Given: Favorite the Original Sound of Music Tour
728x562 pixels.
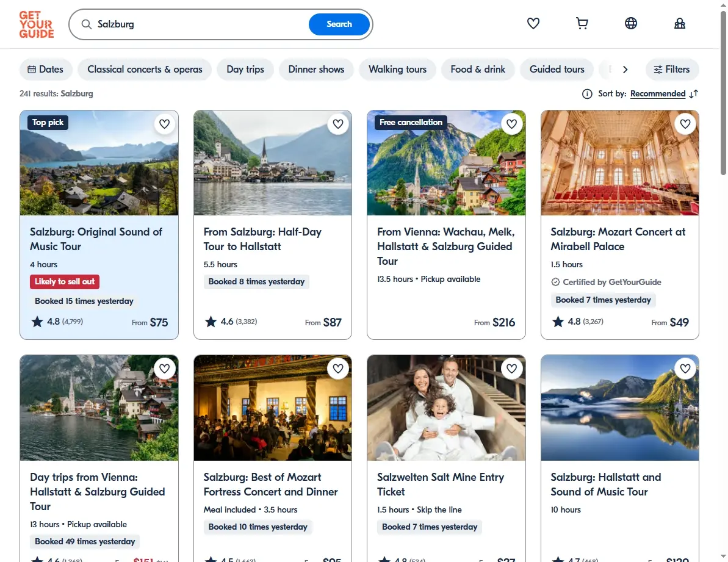Looking at the screenshot, I should pyautogui.click(x=164, y=124).
